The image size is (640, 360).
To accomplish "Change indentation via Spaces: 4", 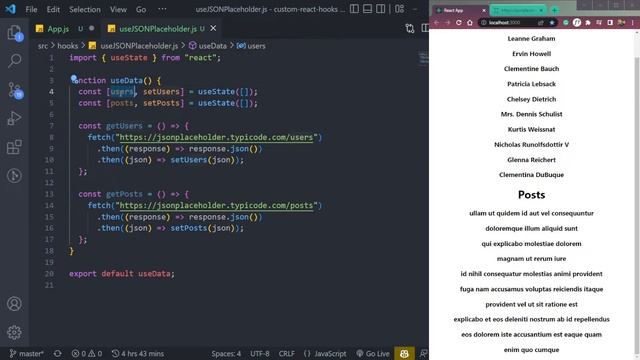I will (226, 353).
